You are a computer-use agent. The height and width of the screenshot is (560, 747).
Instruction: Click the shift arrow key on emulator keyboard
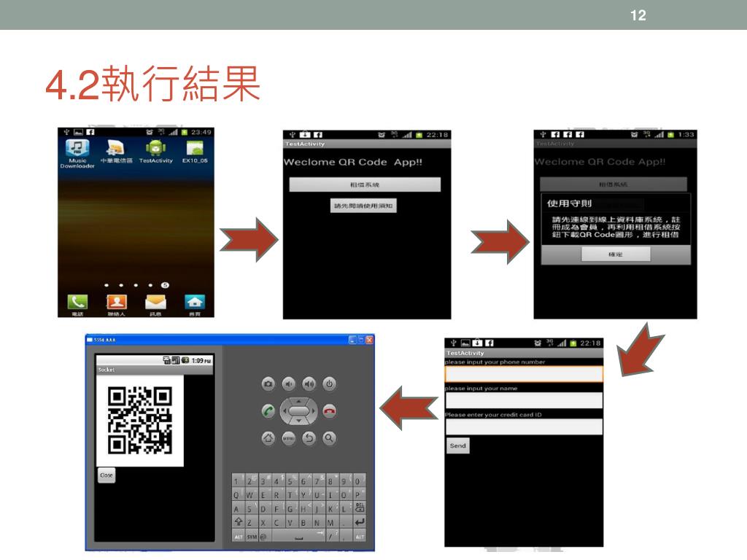pos(239,521)
